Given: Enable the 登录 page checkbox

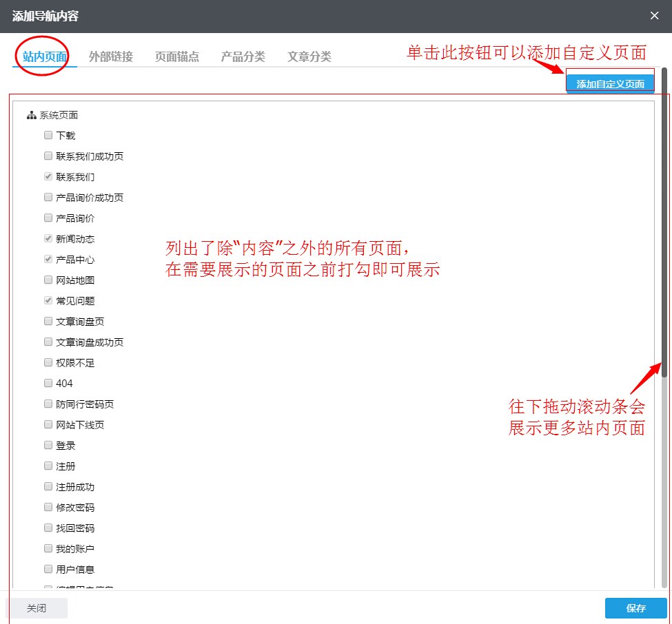Looking at the screenshot, I should (48, 445).
